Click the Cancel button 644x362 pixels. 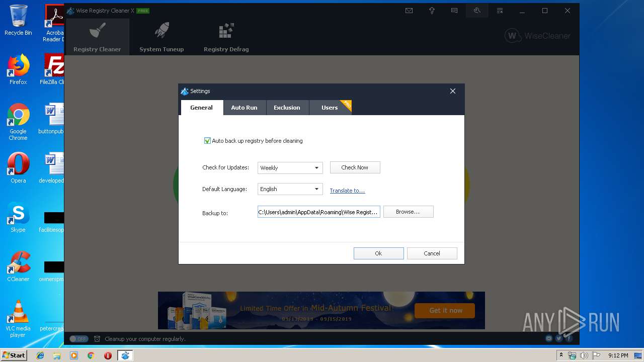[432, 253]
